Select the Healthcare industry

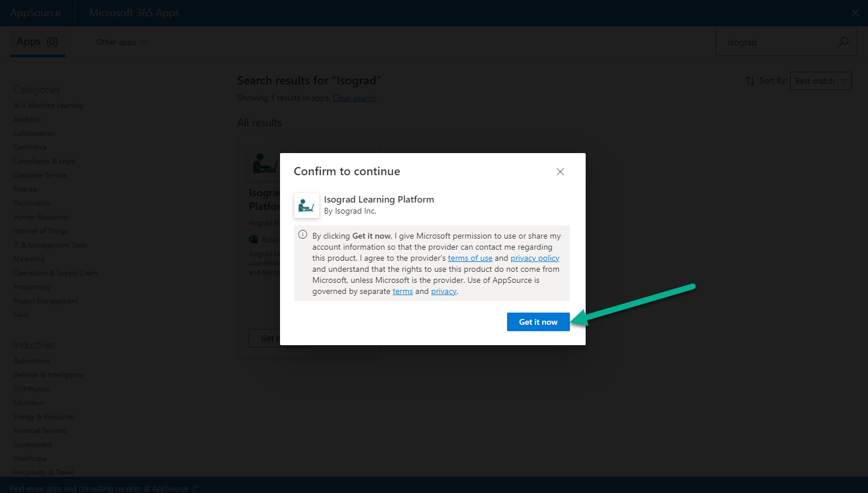[x=30, y=459]
